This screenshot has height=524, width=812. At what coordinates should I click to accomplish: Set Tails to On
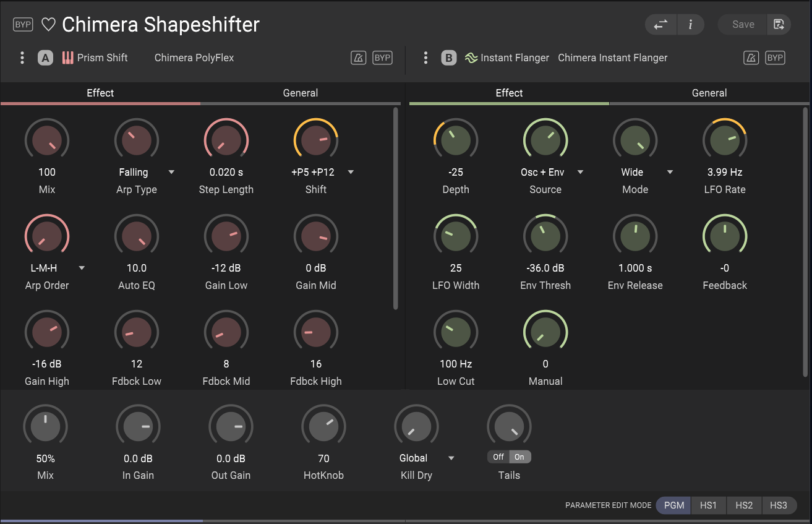pyautogui.click(x=519, y=457)
